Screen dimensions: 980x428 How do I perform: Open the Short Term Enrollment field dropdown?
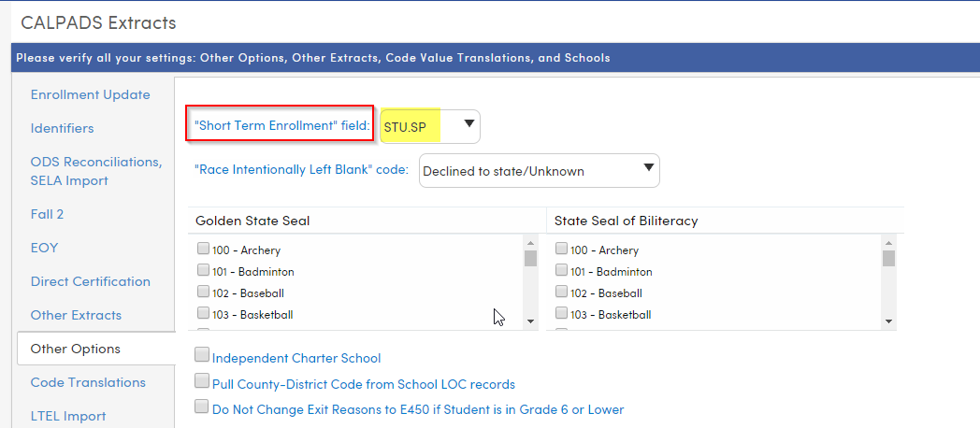click(x=430, y=127)
